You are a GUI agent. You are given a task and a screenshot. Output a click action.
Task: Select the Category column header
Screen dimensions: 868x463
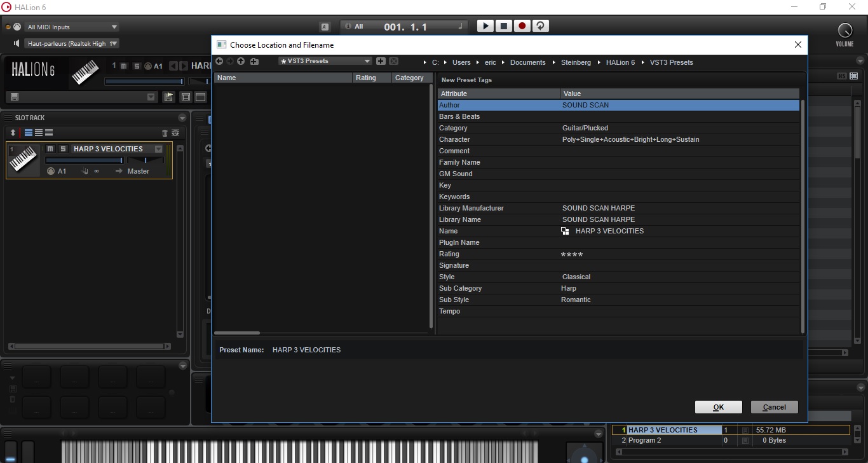(x=410, y=77)
